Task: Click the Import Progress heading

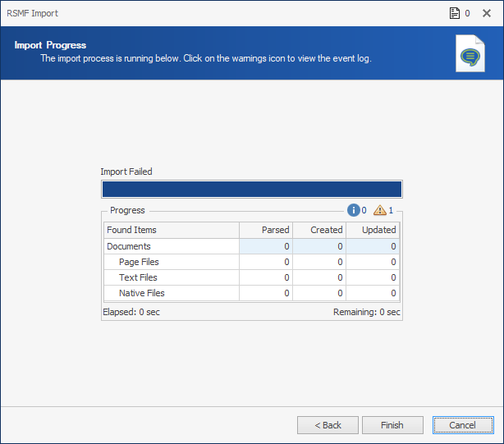Action: 50,45
